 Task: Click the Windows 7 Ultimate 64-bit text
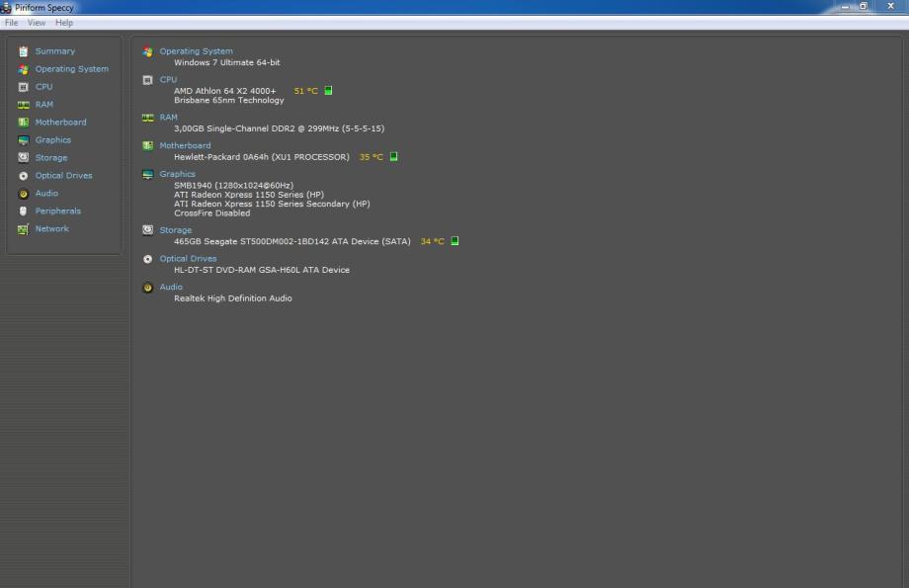(226, 62)
